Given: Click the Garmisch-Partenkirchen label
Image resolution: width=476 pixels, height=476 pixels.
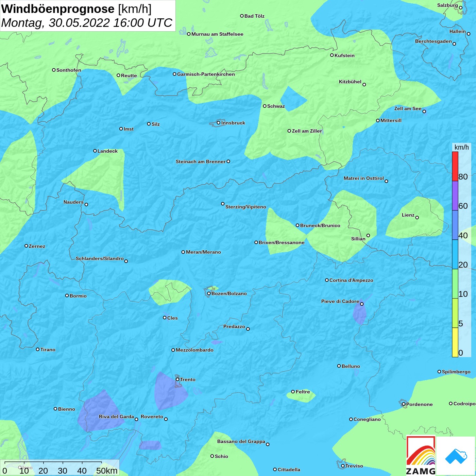Looking at the screenshot, I should point(206,74).
